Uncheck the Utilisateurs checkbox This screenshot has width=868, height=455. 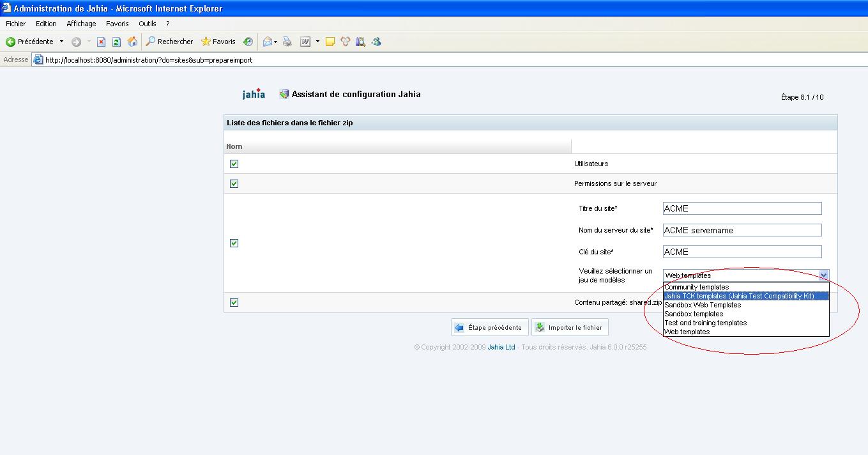click(234, 164)
